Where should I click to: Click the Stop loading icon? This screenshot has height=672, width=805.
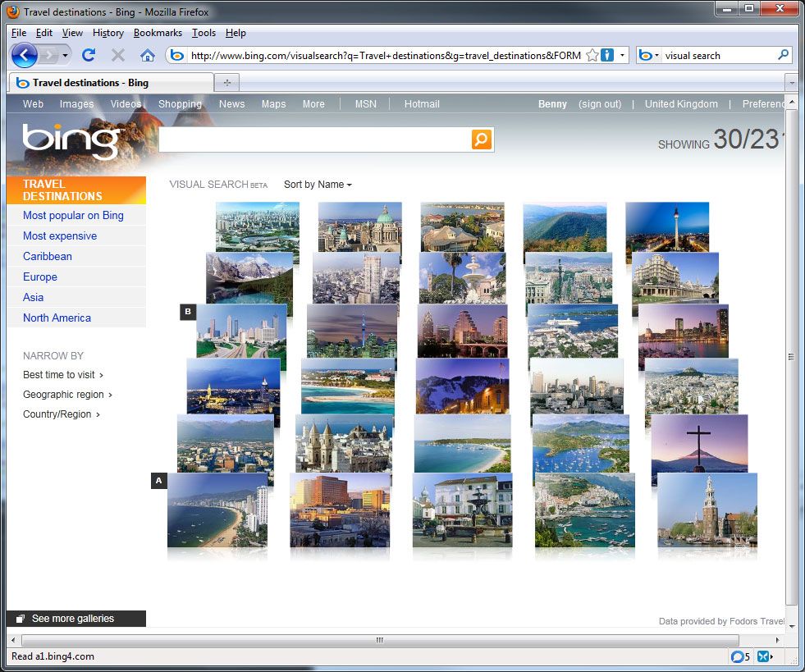point(117,55)
